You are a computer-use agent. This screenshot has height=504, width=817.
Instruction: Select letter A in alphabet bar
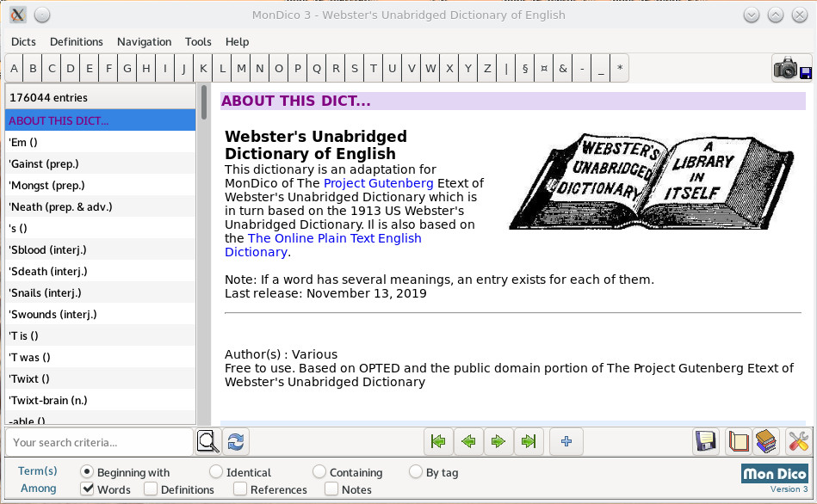[x=14, y=68]
